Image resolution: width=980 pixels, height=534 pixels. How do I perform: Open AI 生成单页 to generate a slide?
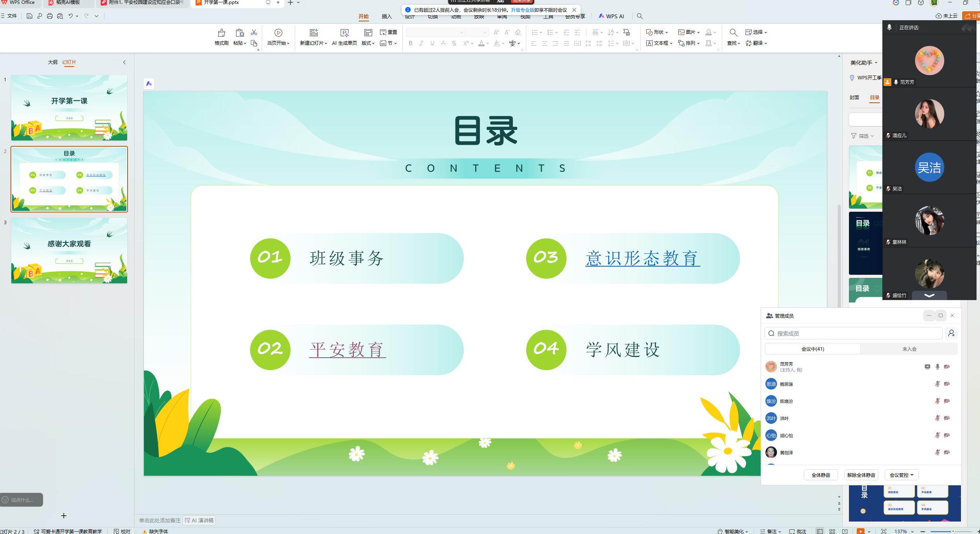(x=344, y=37)
